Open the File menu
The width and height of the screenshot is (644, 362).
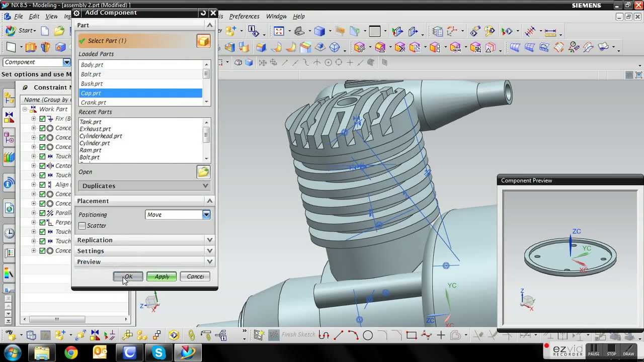[x=18, y=17]
